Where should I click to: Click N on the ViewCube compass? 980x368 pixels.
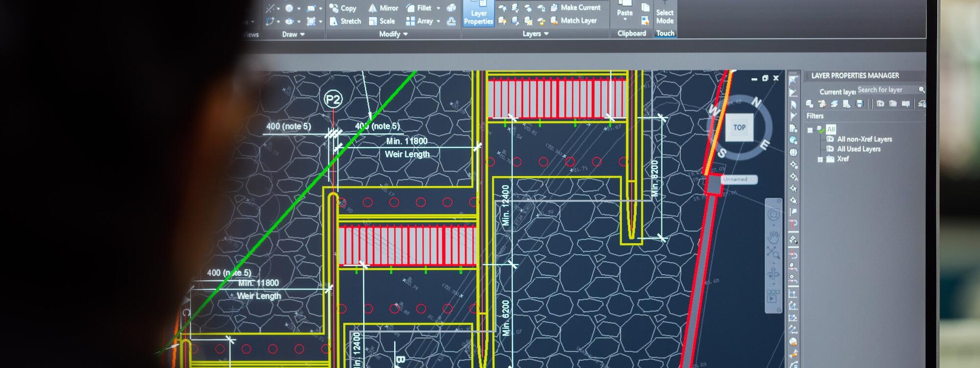click(x=756, y=103)
